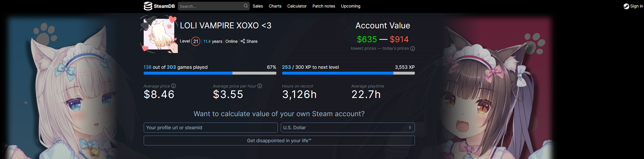Click the games played progress bar

tap(210, 73)
